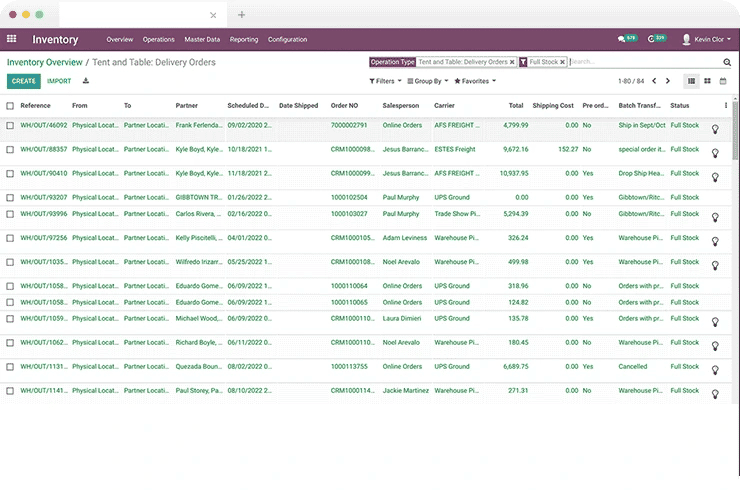Open the Group By dropdown
Image resolution: width=740 pixels, height=490 pixels.
[428, 81]
